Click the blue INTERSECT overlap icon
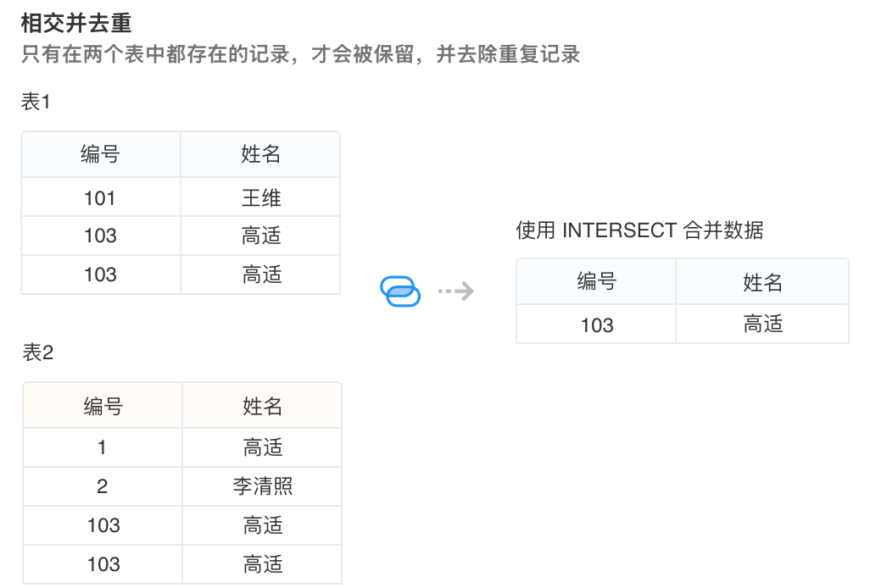 click(400, 291)
